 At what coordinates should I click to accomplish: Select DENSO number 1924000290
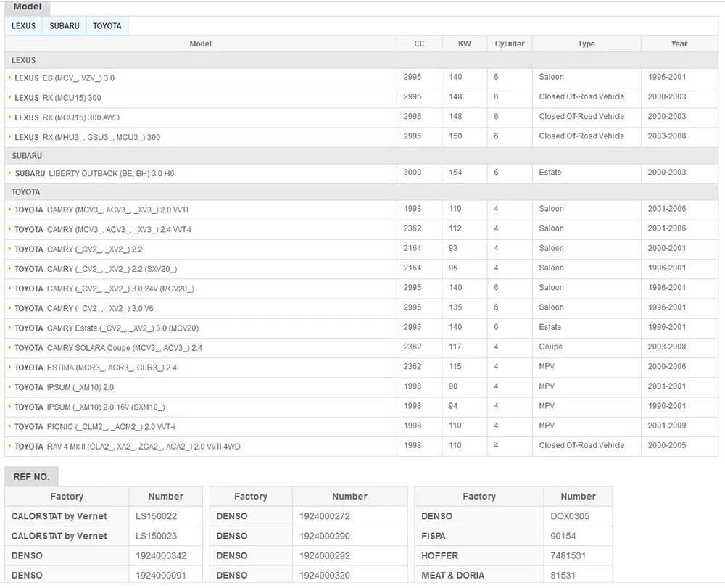(x=325, y=537)
